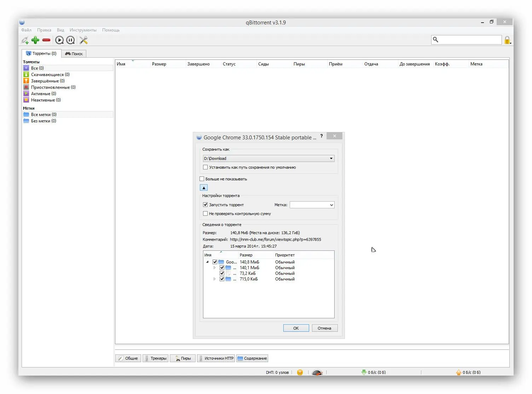Switch to the 'Поиск' tab
This screenshot has width=532, height=394.
tap(74, 53)
